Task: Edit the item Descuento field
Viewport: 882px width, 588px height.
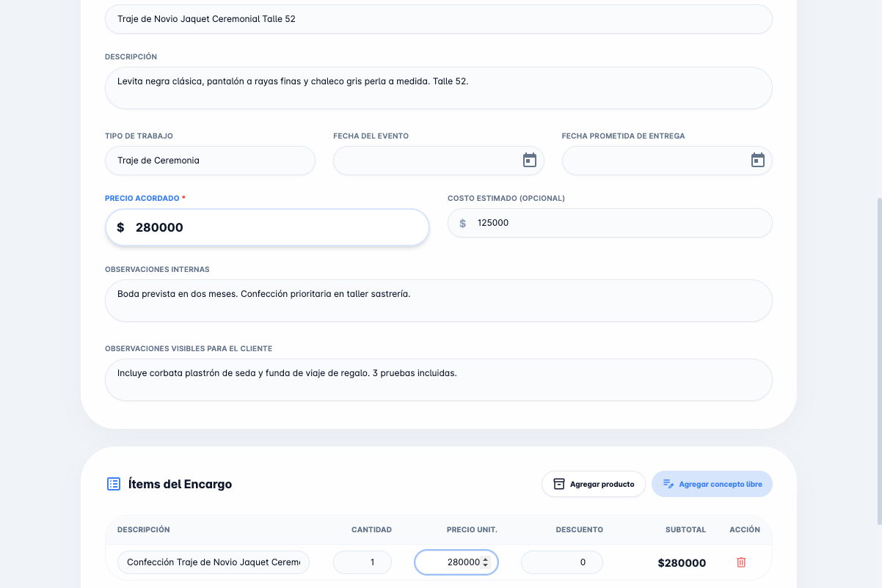Action: click(x=562, y=562)
